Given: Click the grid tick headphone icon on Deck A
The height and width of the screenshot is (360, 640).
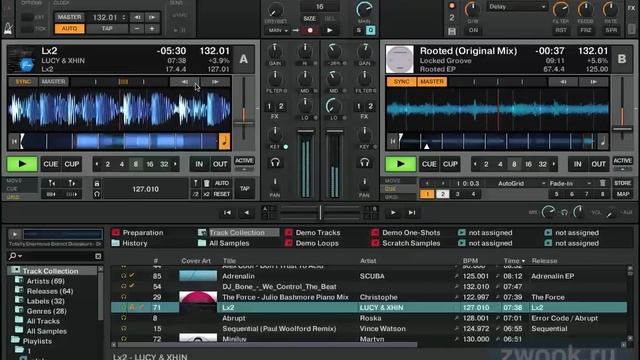Looking at the screenshot, I should [97, 194].
